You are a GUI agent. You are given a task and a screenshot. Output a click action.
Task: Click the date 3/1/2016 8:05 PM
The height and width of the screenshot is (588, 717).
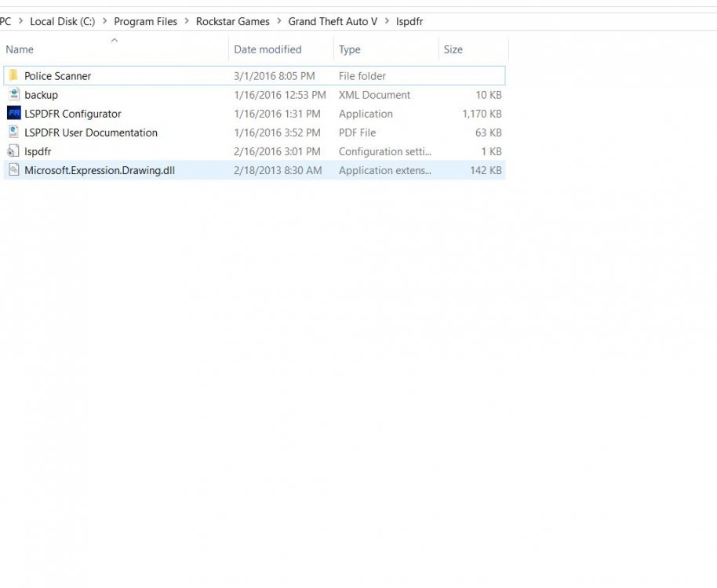(x=274, y=76)
